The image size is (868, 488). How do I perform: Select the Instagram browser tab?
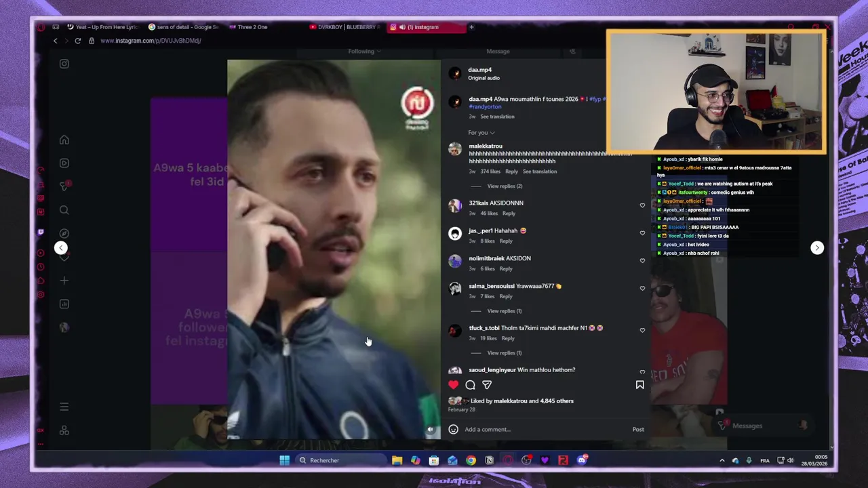click(x=426, y=27)
